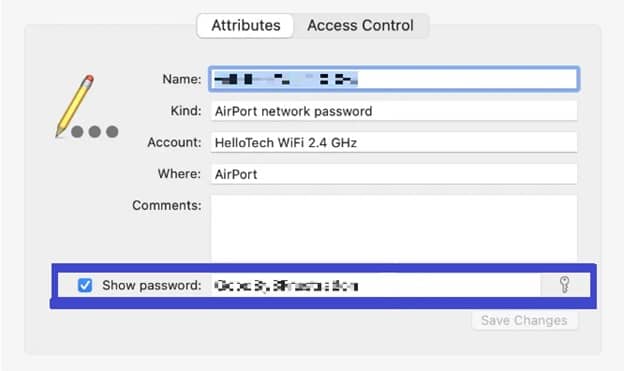Click the Save Changes button
The image size is (624, 371).
pos(524,320)
